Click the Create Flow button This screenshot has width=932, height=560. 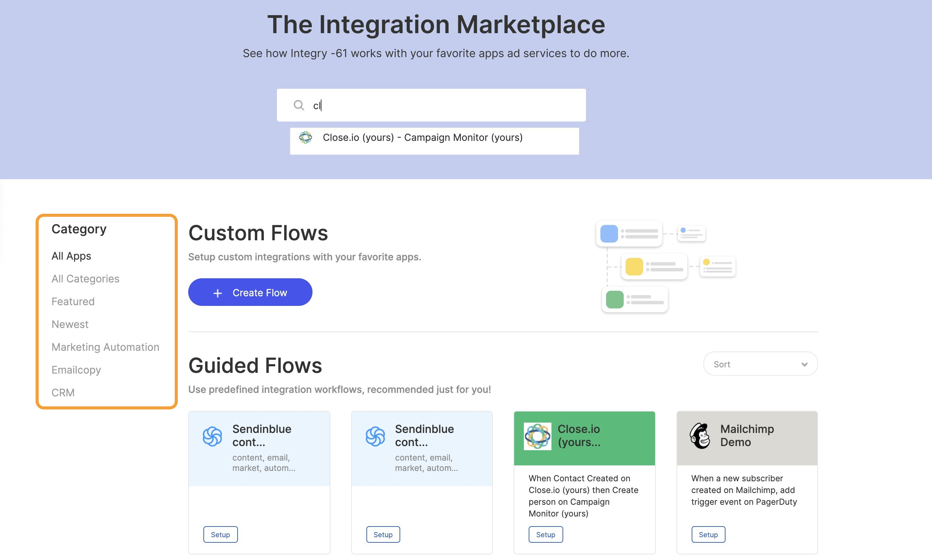[250, 292]
